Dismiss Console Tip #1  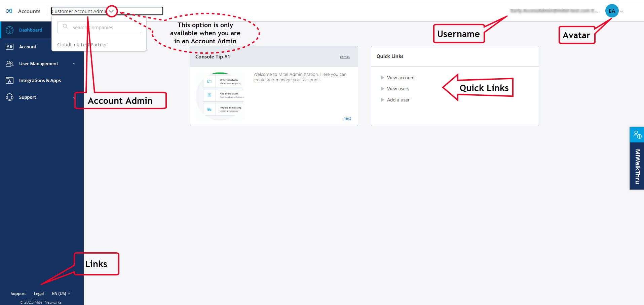point(344,56)
